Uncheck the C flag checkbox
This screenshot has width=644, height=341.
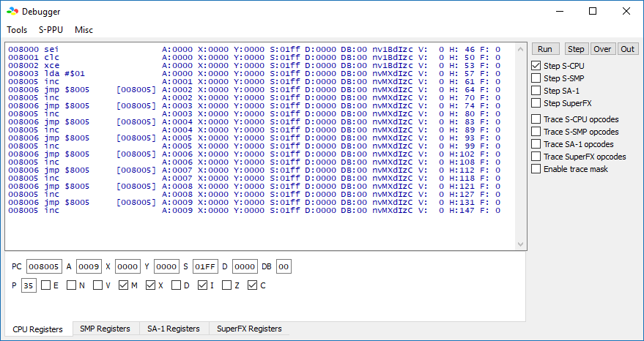[253, 285]
